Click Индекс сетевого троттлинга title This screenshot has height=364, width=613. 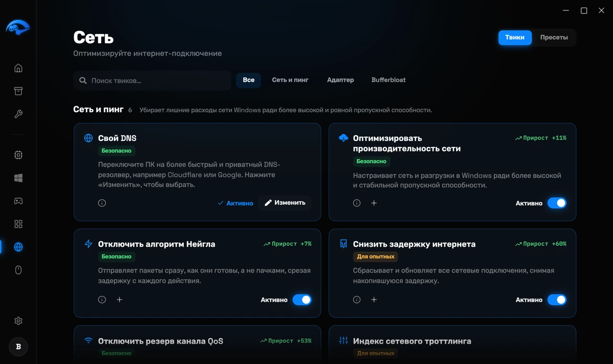412,341
